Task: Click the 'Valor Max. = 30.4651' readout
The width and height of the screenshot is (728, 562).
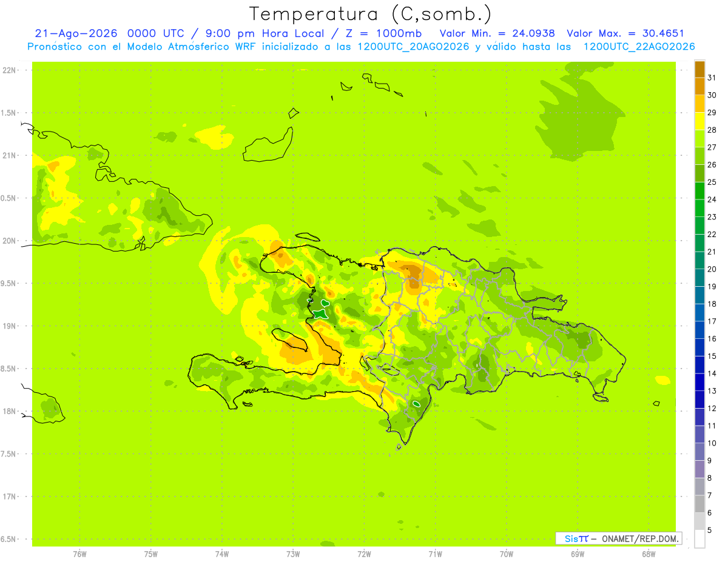Action: [625, 33]
